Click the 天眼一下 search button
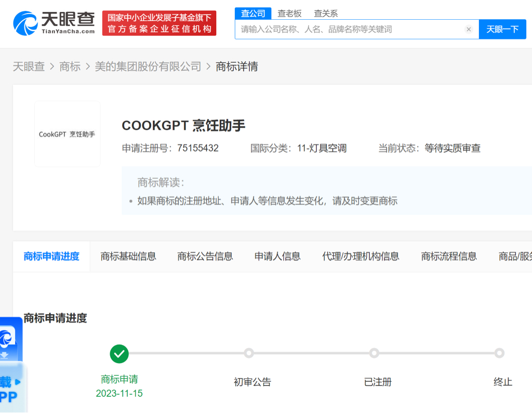The image size is (532, 413). pyautogui.click(x=502, y=29)
